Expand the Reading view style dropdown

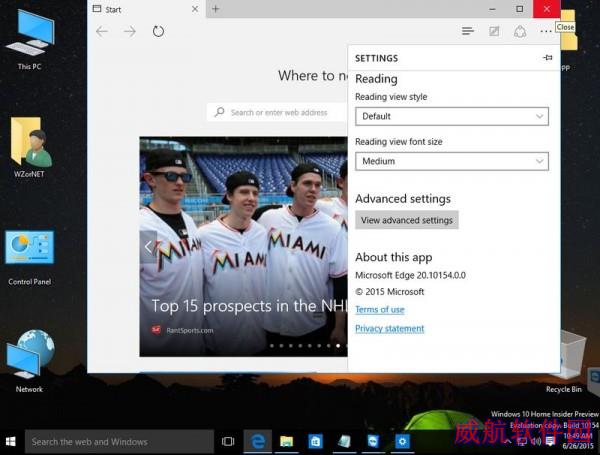pyautogui.click(x=452, y=116)
